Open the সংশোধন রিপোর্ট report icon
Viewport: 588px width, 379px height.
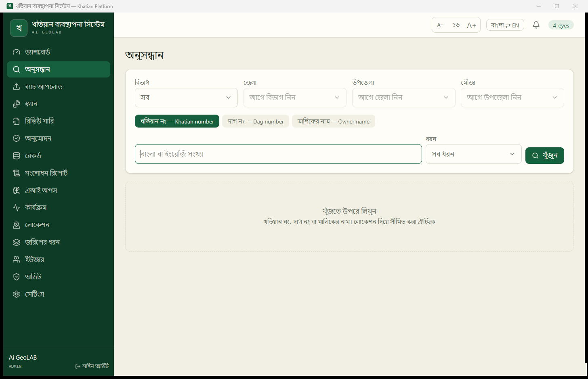pos(17,173)
